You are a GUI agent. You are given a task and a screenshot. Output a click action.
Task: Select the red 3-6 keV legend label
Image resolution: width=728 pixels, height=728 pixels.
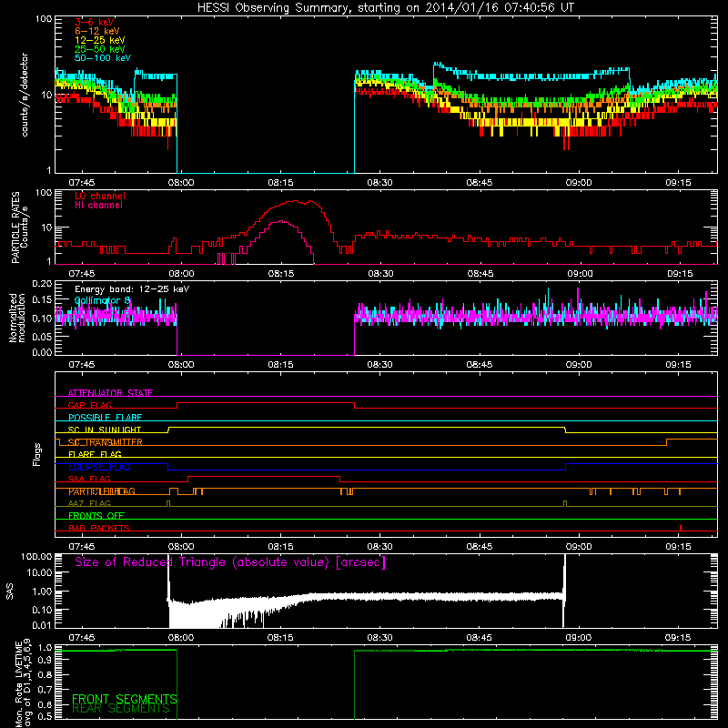coord(95,22)
